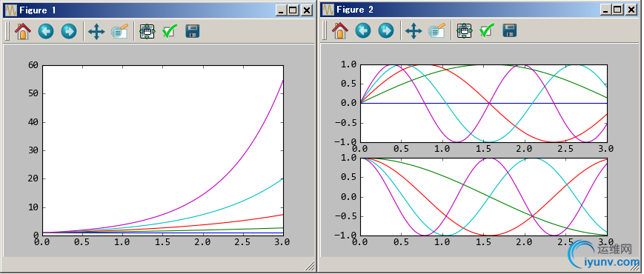Go back to previous view in Figure 2
This screenshot has height=274, width=644.
(x=363, y=31)
